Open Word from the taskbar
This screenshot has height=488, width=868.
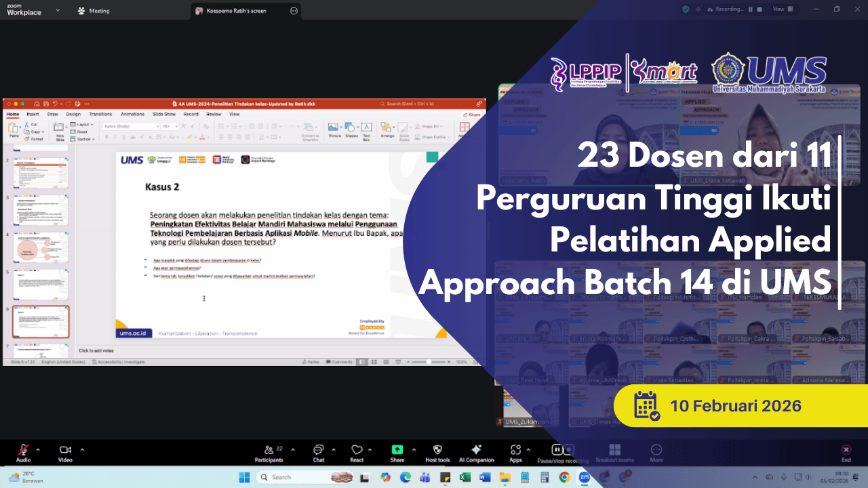(485, 477)
